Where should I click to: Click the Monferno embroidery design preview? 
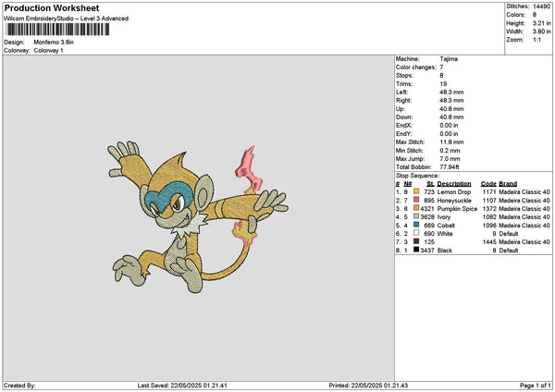pos(198,217)
